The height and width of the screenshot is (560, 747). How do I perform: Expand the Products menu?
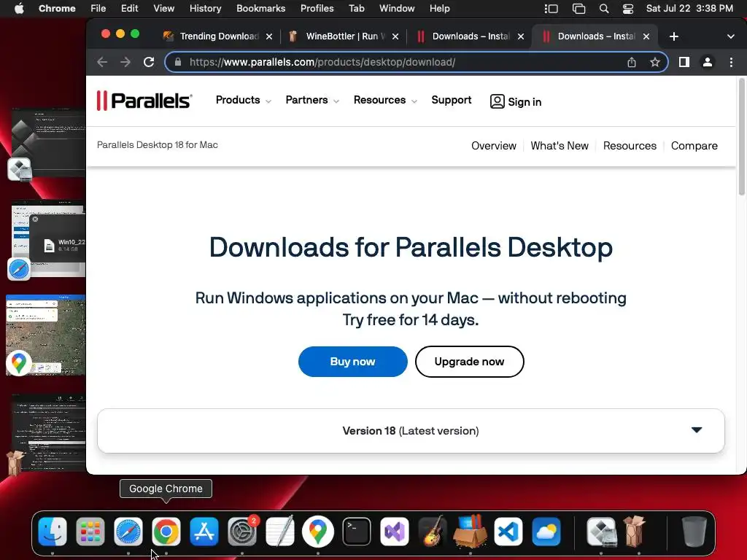pyautogui.click(x=243, y=100)
